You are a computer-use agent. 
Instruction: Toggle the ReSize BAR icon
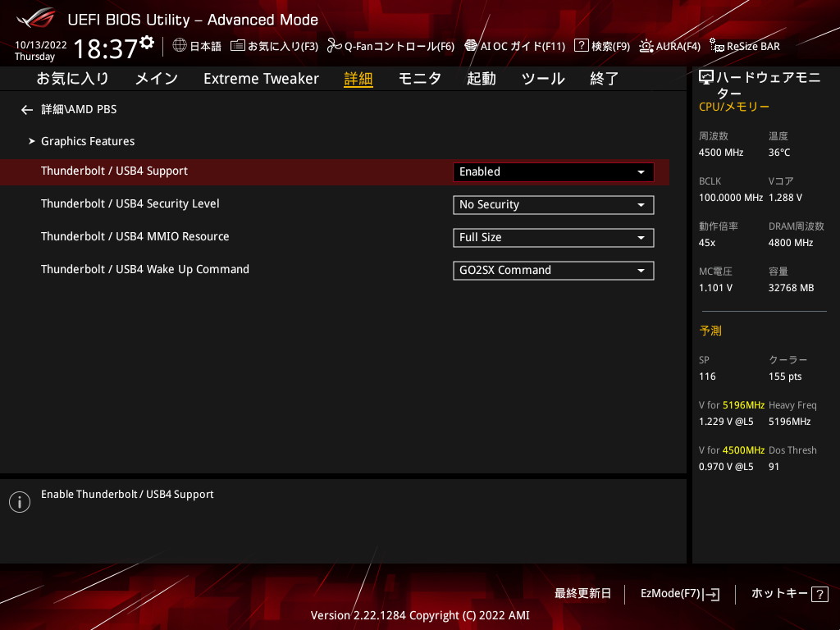pos(717,46)
